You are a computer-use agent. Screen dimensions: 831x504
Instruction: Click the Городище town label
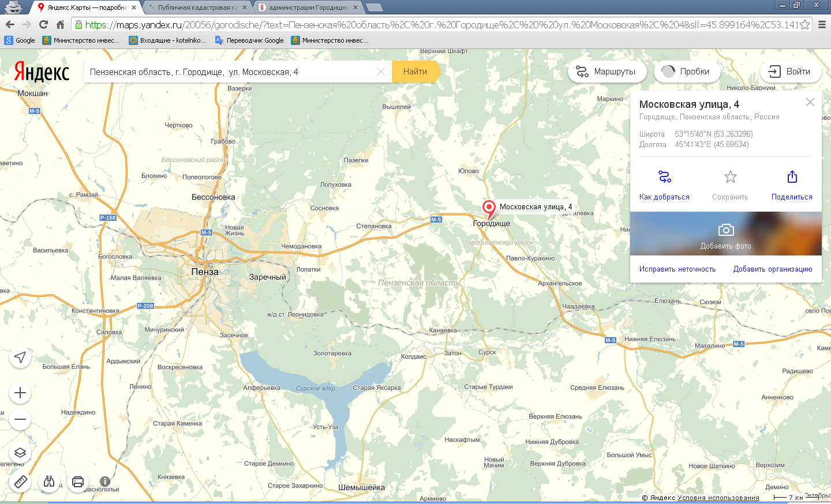[x=492, y=223]
